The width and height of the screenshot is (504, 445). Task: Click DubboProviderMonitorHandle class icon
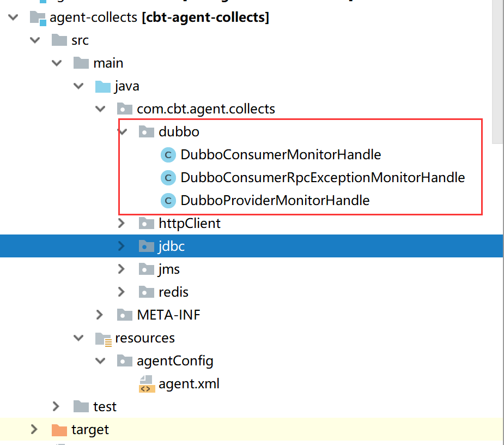168,201
